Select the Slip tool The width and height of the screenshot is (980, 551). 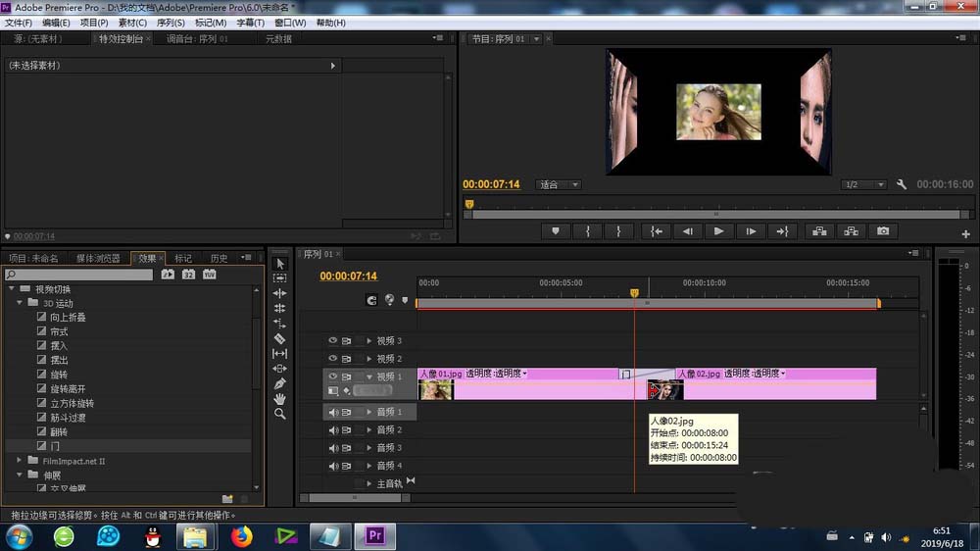click(x=280, y=353)
